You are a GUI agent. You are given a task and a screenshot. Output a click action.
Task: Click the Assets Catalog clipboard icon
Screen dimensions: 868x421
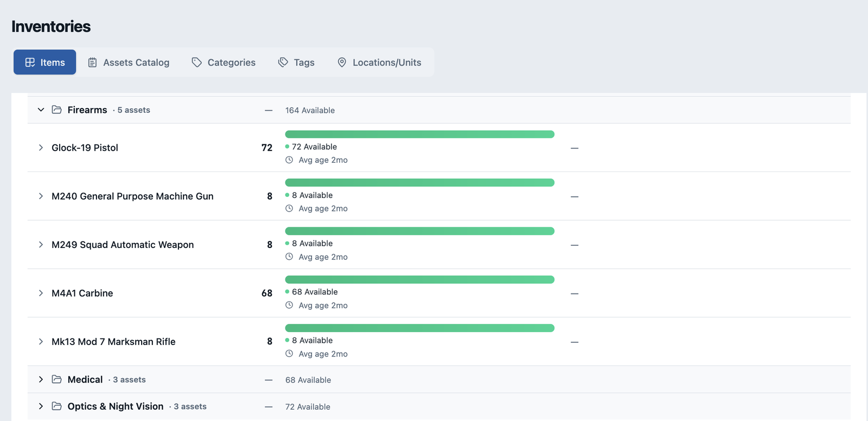pos(93,62)
